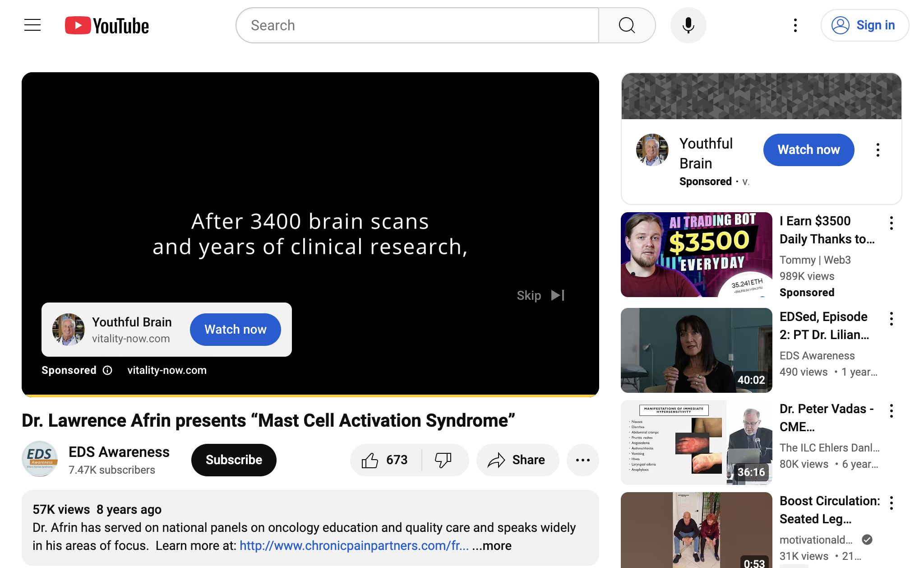Image resolution: width=924 pixels, height=568 pixels.
Task: Click Watch now in sidebar ad
Action: point(808,150)
